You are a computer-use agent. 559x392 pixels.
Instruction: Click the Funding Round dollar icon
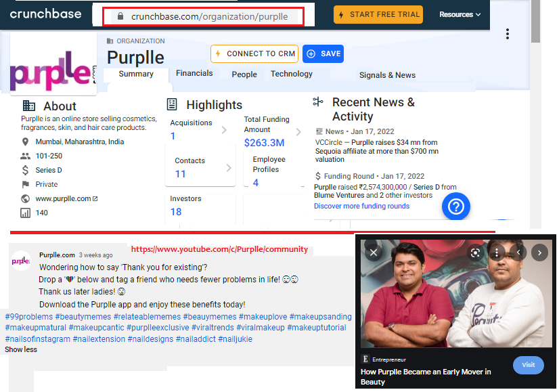[x=318, y=176]
